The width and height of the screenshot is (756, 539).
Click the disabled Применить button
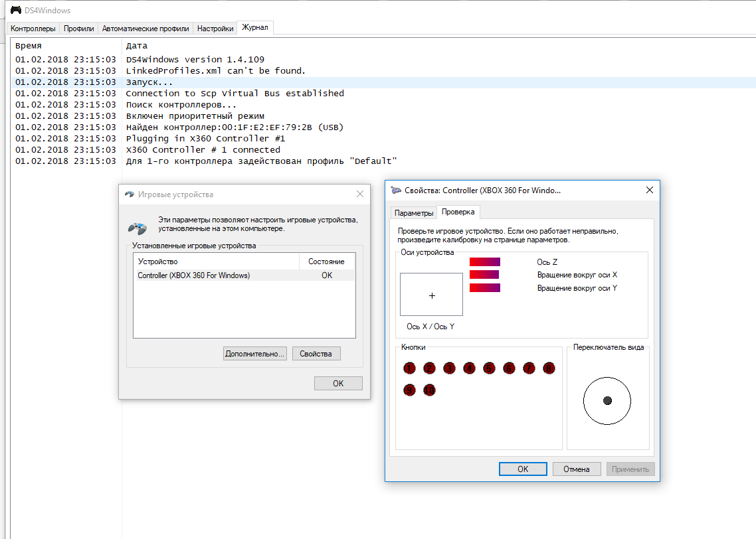click(630, 469)
